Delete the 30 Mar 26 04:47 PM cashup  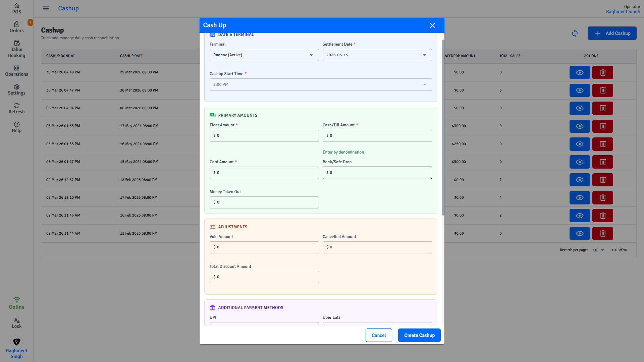[x=602, y=90]
